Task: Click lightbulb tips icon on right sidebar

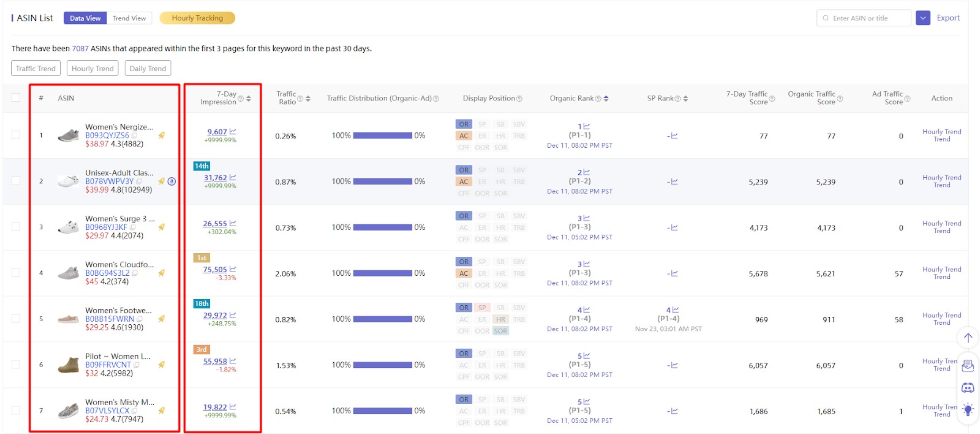Action: [x=968, y=409]
